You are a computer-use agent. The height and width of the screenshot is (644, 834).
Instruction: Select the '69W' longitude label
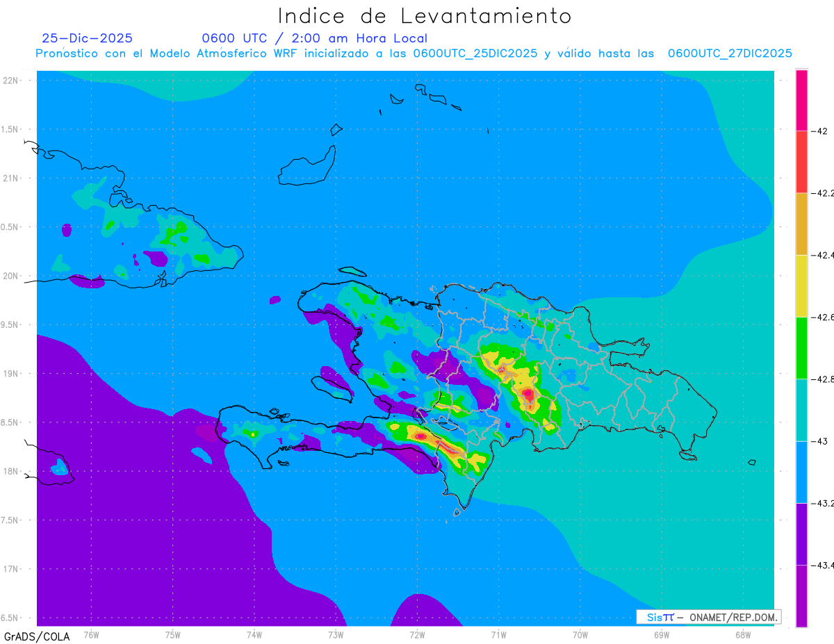click(662, 634)
